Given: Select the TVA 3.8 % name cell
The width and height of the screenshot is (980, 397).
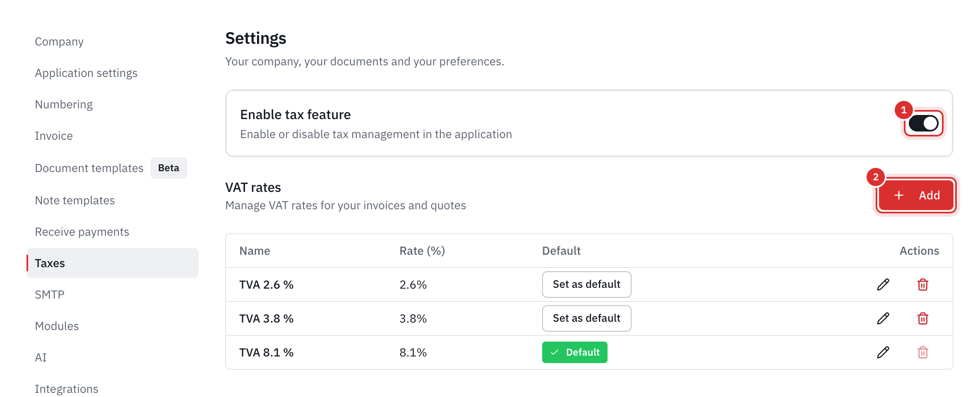Looking at the screenshot, I should [x=267, y=319].
